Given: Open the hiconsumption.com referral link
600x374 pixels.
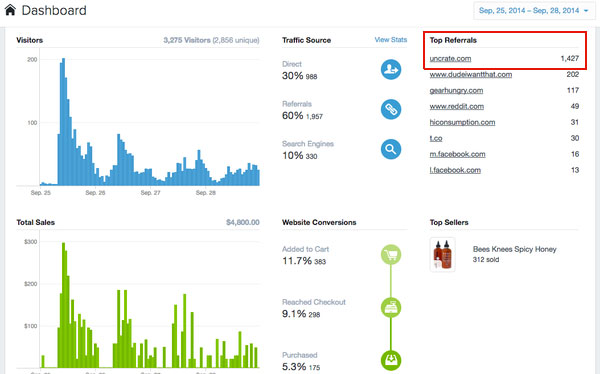Looking at the screenshot, I should click(462, 122).
